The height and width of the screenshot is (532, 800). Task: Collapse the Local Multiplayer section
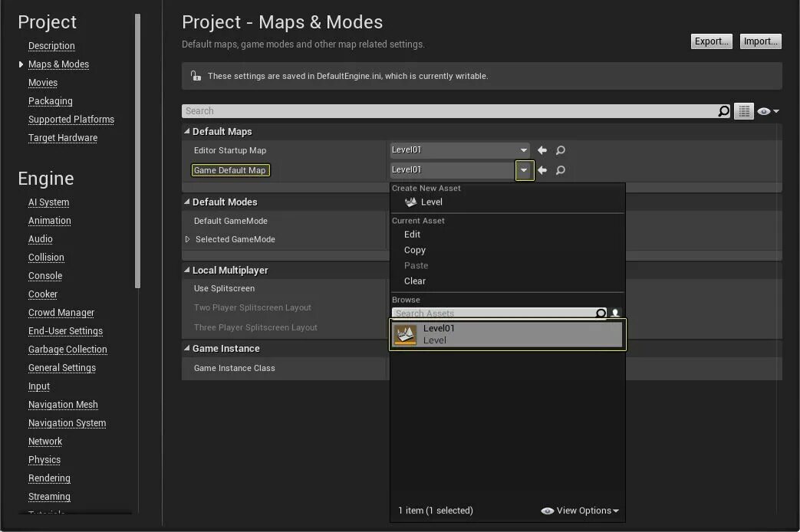click(186, 271)
